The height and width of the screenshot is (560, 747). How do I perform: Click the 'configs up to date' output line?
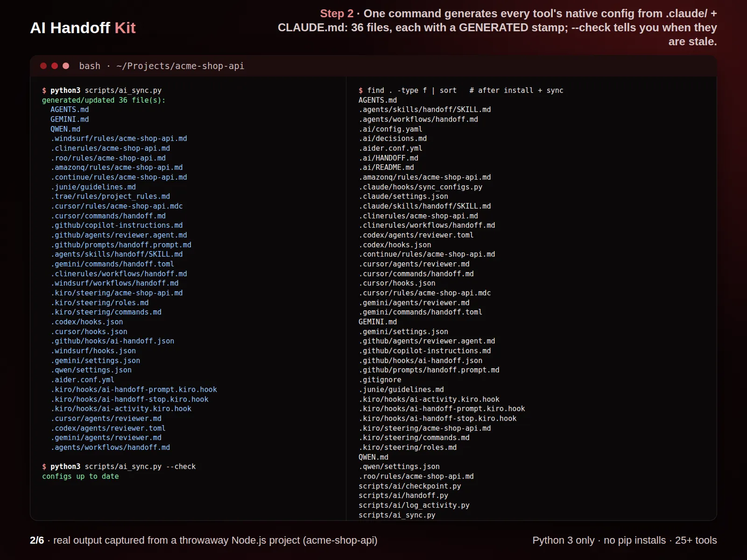tap(80, 476)
